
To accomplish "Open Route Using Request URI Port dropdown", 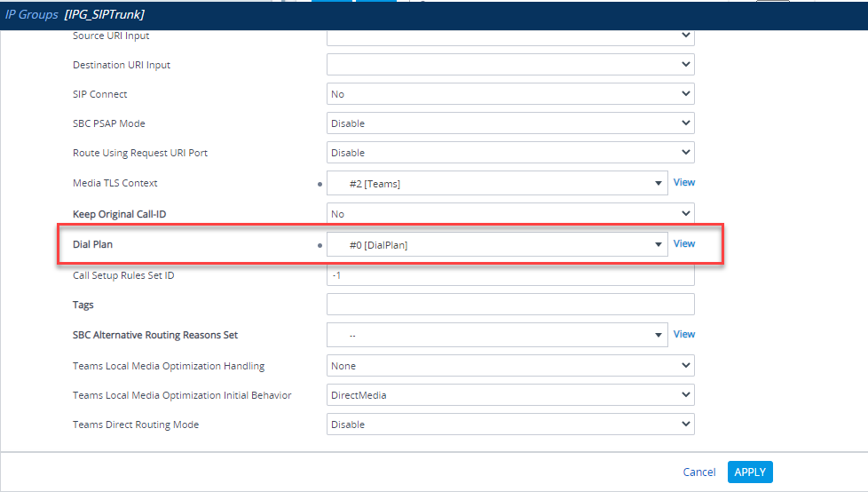I will 509,153.
